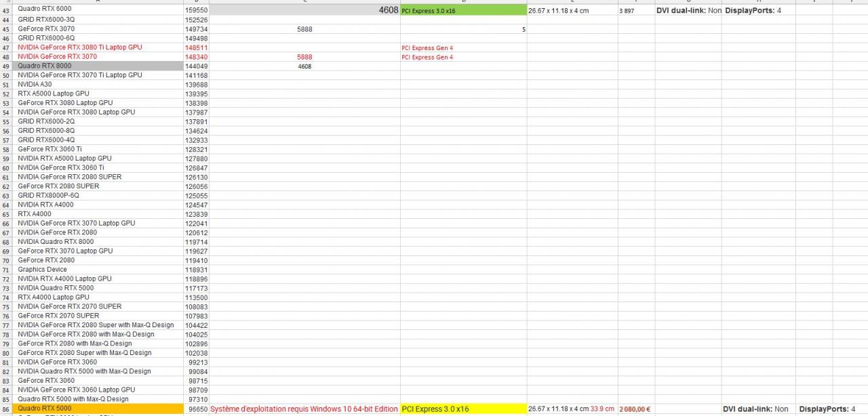Click row header 64
The width and height of the screenshot is (868, 416).
tap(6, 205)
